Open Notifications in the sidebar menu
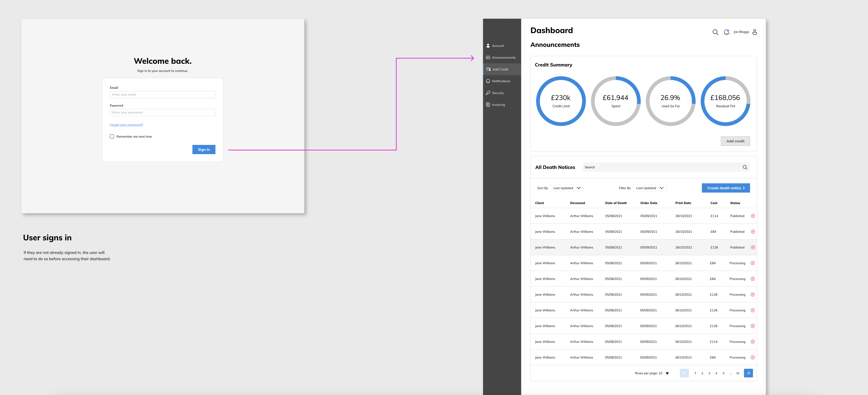The width and height of the screenshot is (868, 395). (x=501, y=81)
